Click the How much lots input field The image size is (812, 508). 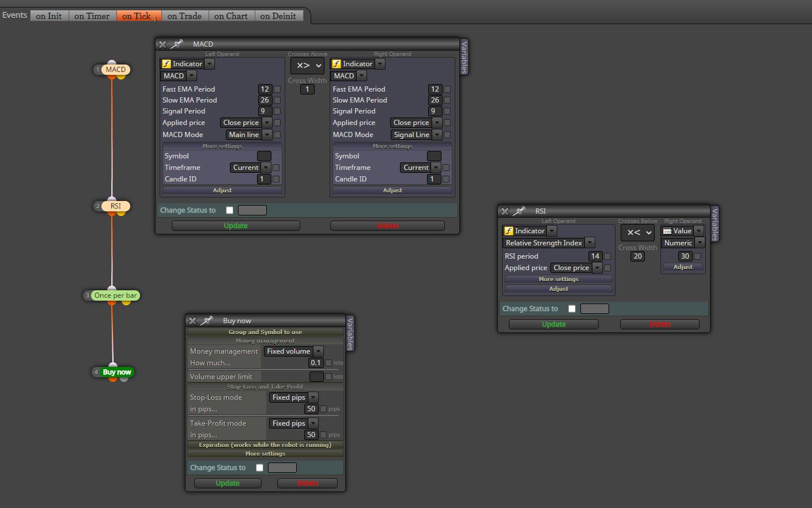click(x=315, y=363)
